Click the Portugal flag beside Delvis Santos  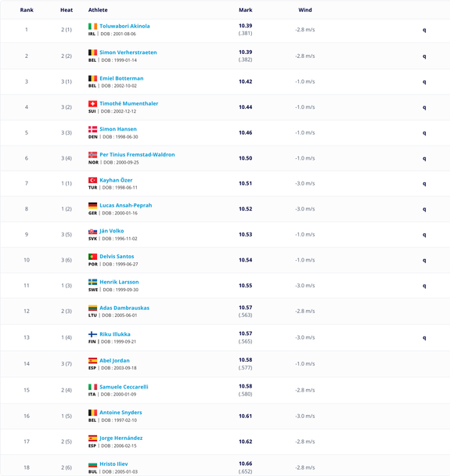coord(92,257)
